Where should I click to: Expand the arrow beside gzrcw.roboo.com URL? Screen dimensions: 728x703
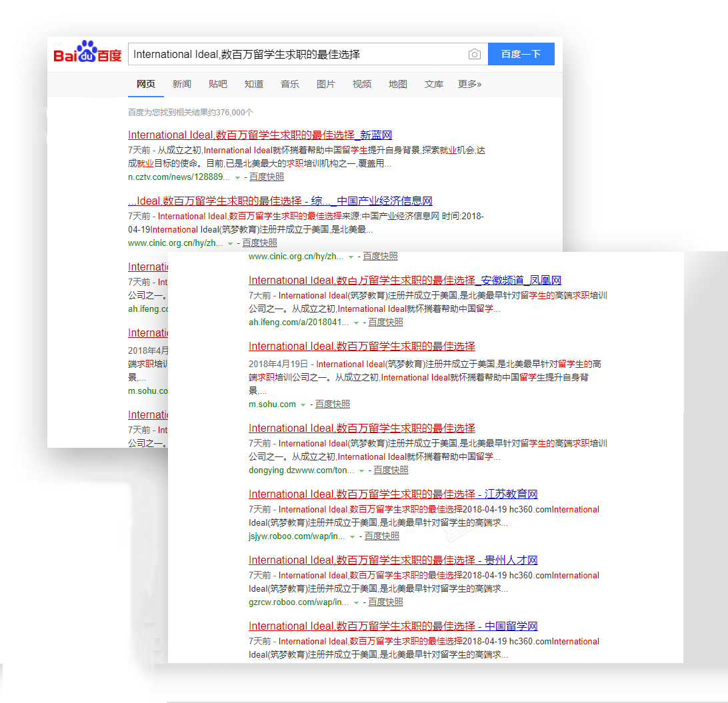[356, 602]
